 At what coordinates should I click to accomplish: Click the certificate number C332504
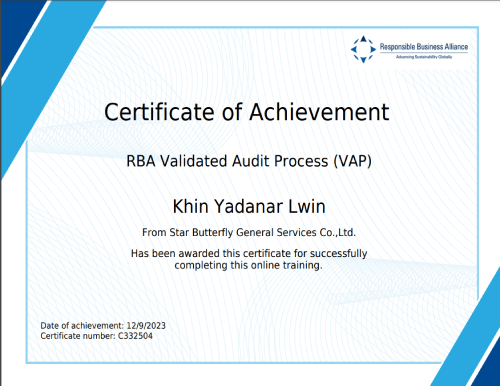(x=135, y=336)
